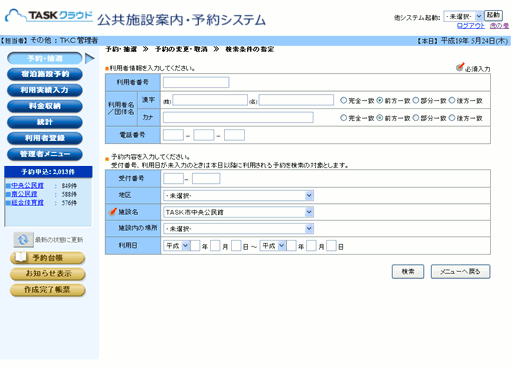Screen dimensions: 512x366
Task: Select 前方一致 in the 漢字 row
Action: pos(380,100)
